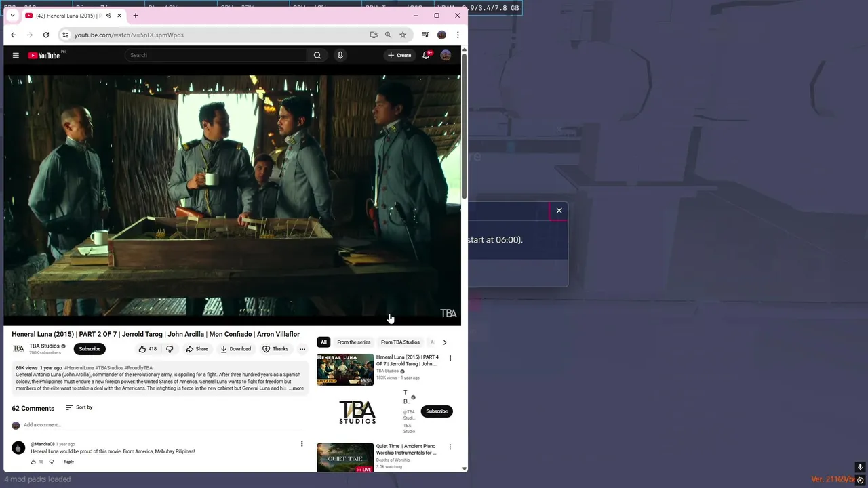Like the @Mandra08 comment
The width and height of the screenshot is (868, 488).
point(33,462)
